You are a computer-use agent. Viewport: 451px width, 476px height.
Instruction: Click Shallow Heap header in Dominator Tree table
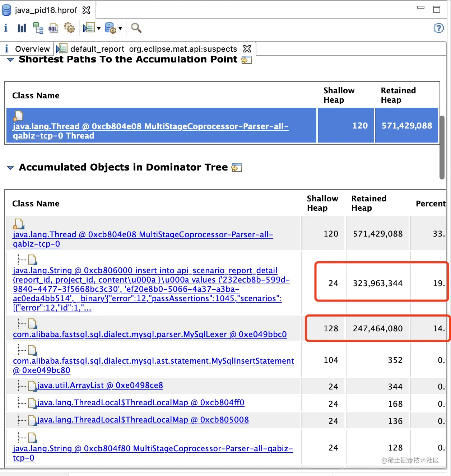[x=322, y=203]
